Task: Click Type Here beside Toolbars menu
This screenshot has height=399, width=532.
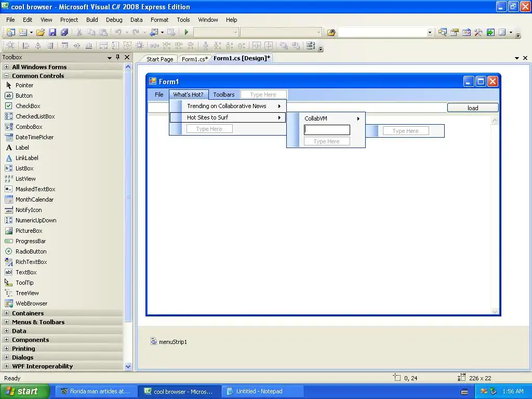Action: (263, 95)
